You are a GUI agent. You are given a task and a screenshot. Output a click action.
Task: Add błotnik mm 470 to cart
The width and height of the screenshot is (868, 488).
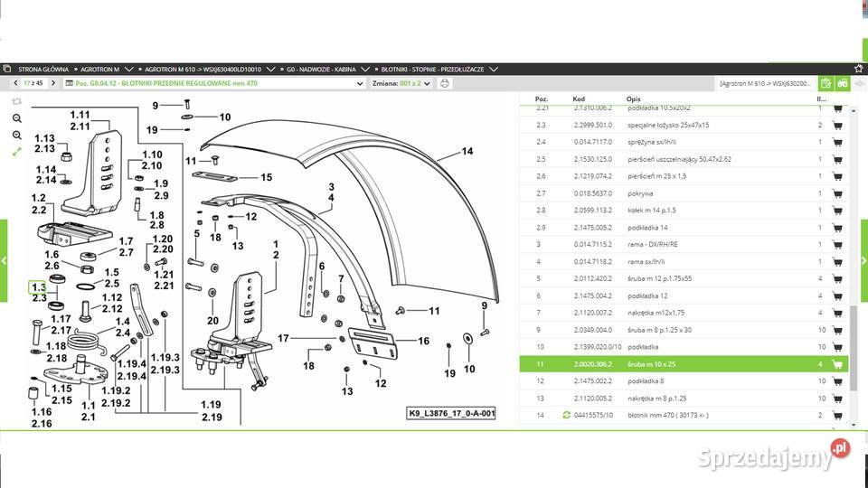pos(837,416)
